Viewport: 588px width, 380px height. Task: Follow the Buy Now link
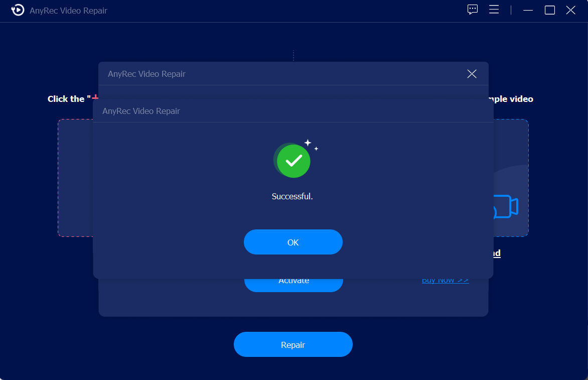click(445, 281)
